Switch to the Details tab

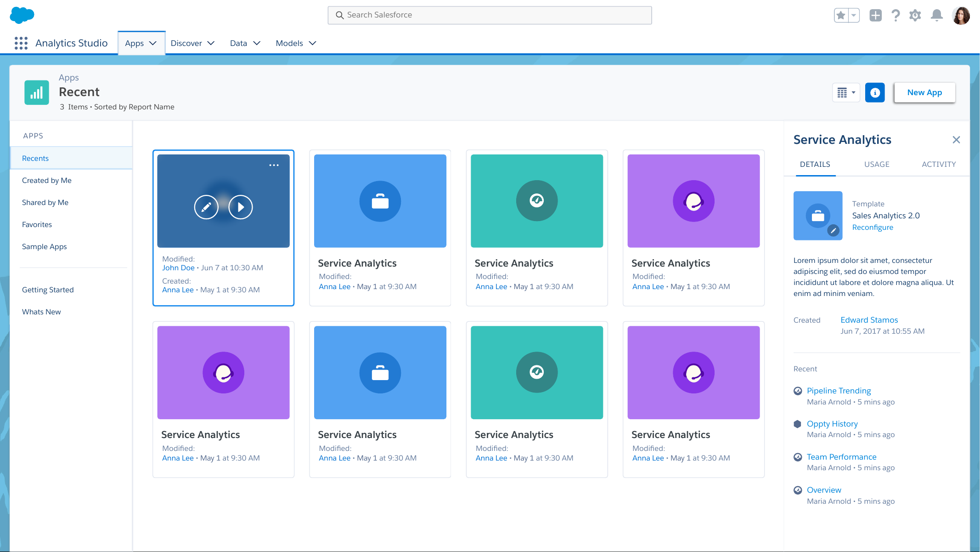[815, 164]
